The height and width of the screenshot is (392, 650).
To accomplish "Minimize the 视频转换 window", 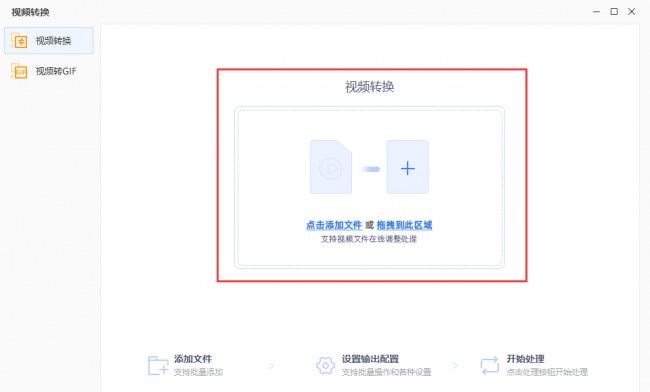I will 597,12.
